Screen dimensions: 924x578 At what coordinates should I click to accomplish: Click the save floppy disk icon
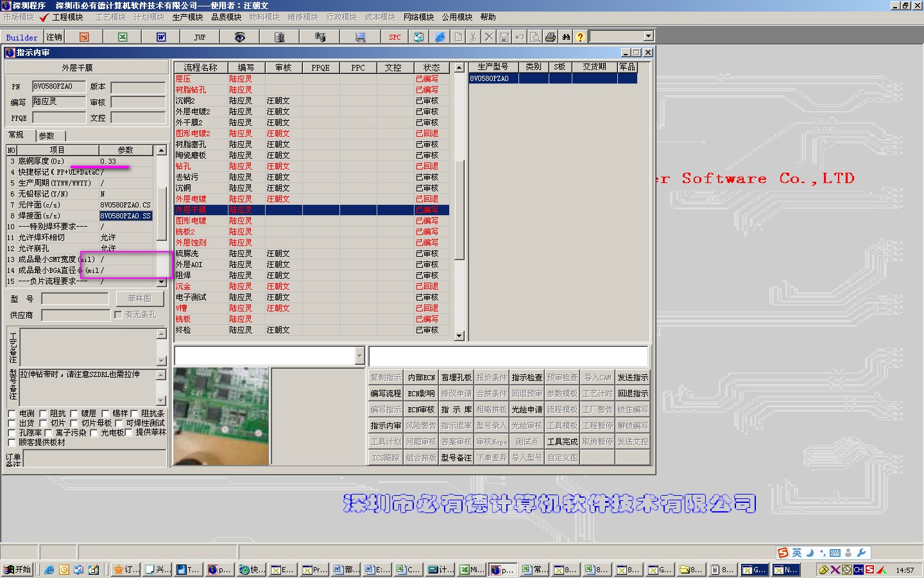pos(504,37)
